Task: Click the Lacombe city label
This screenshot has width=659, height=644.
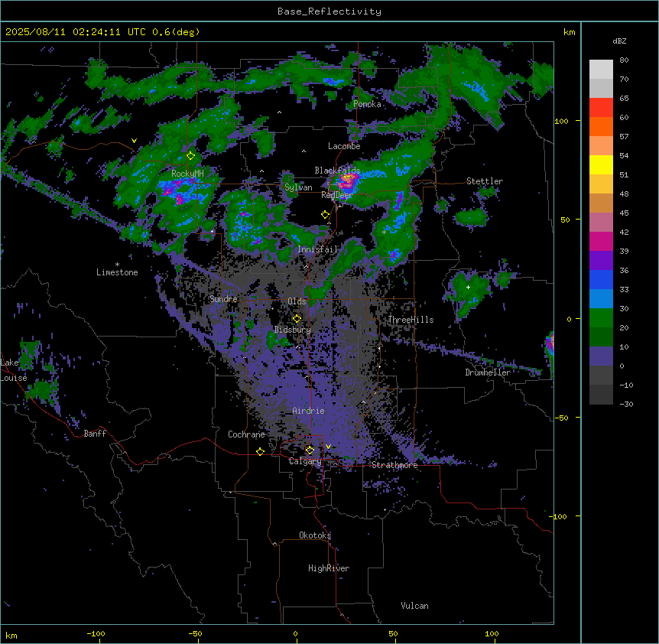Action: 344,146
